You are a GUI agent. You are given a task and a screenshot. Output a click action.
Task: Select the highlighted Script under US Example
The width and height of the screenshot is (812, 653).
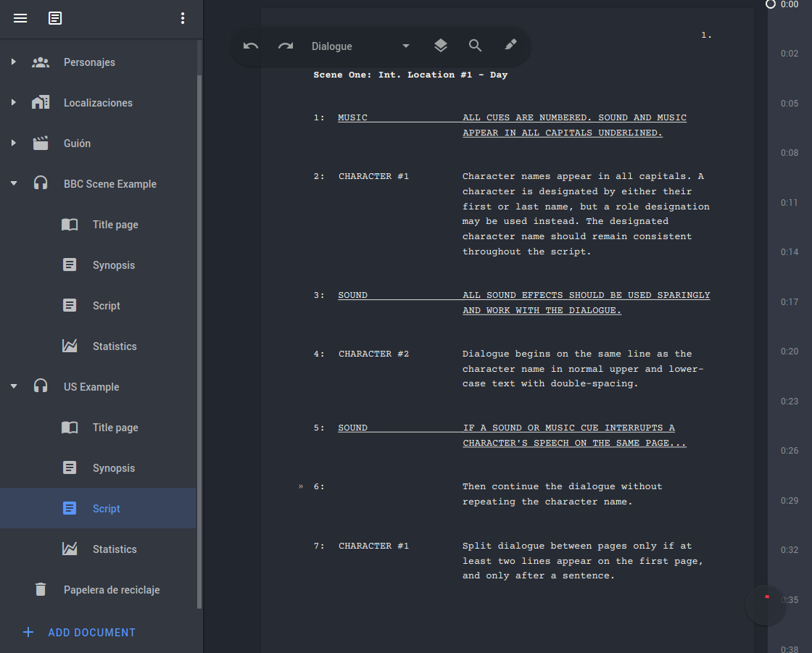click(98, 508)
